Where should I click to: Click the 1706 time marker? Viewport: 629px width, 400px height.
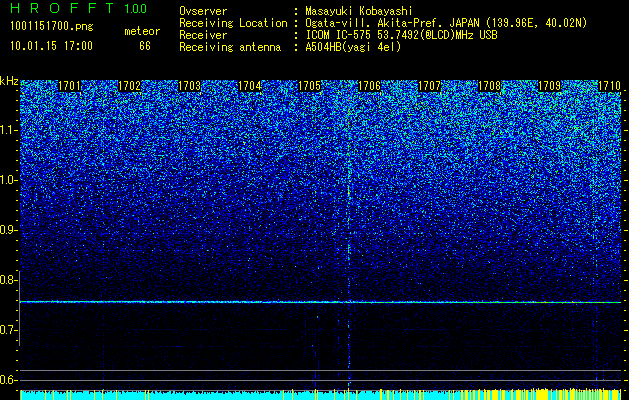[369, 86]
